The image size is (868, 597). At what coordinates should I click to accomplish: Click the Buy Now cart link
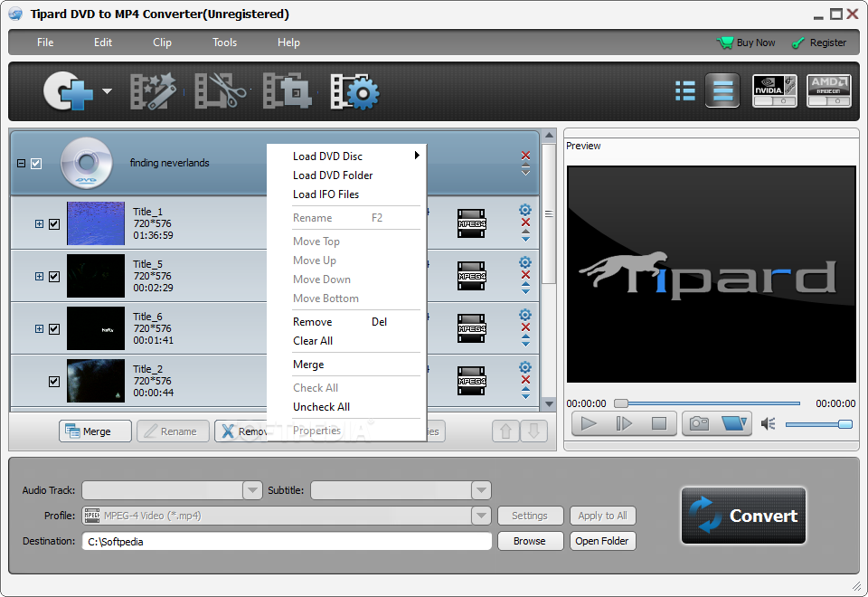(x=746, y=43)
